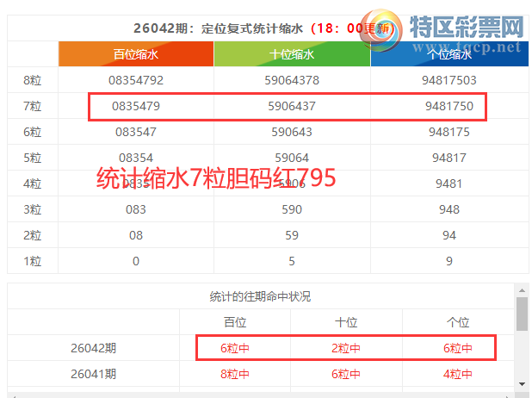Select the 1粒 百位 value 0

coord(136,261)
